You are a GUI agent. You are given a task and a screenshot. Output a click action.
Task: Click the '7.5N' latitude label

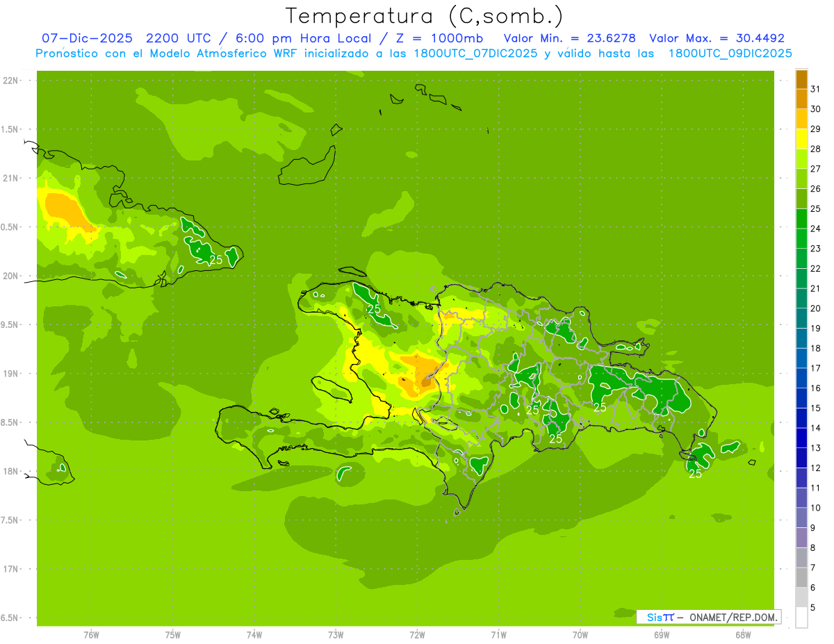coord(10,520)
